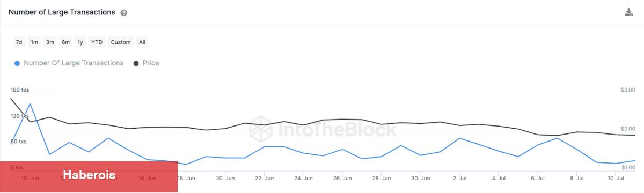Image resolution: width=644 pixels, height=193 pixels.
Task: Click the Number of Large Transactions title
Action: coord(62,12)
